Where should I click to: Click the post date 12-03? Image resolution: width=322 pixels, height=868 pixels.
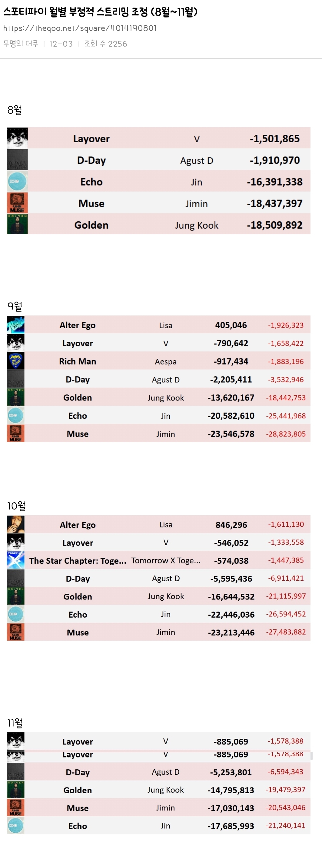(61, 44)
